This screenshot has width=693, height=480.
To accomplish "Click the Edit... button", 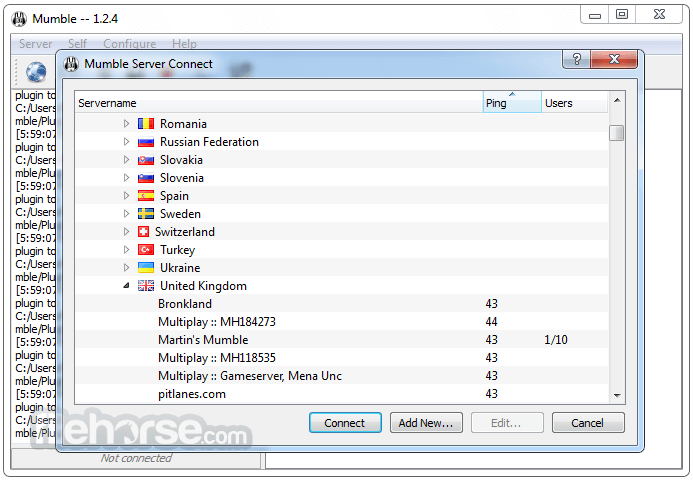I will point(507,423).
